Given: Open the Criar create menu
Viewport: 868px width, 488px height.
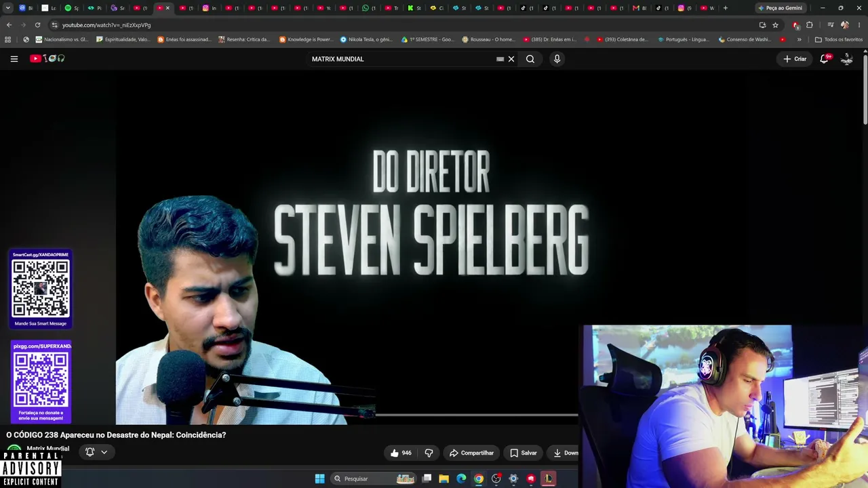Looking at the screenshot, I should tap(795, 59).
